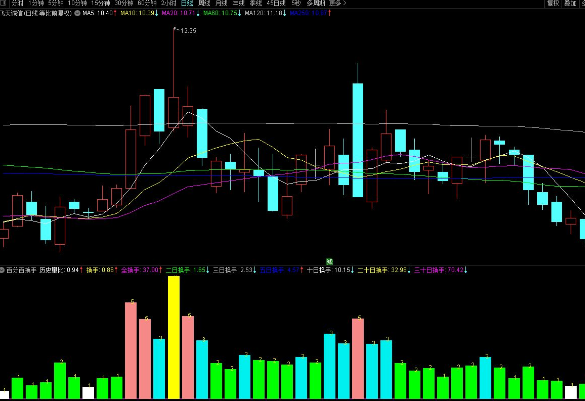Select the highlighted 日线 daily tab
The image size is (585, 401).
tap(187, 3)
